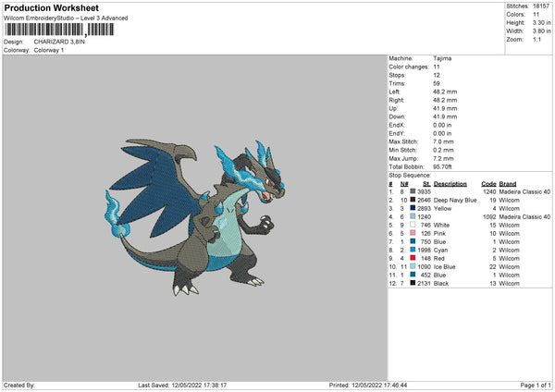Viewport: 555px width, 392px height.
Task: Select the Up measurement label
Action: [x=393, y=108]
